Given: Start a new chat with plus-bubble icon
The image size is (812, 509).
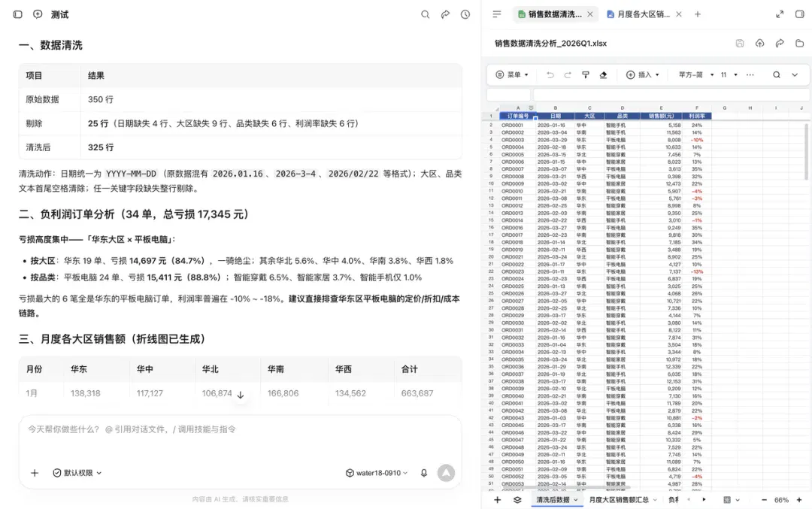Looking at the screenshot, I should 38,14.
